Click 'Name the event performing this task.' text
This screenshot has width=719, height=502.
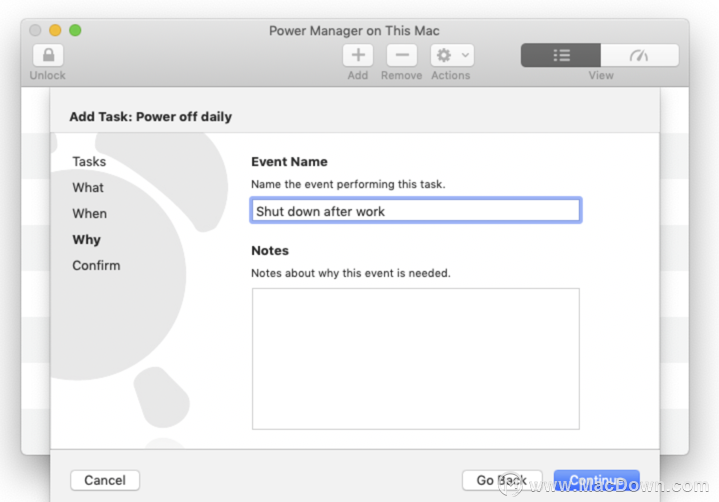click(348, 184)
